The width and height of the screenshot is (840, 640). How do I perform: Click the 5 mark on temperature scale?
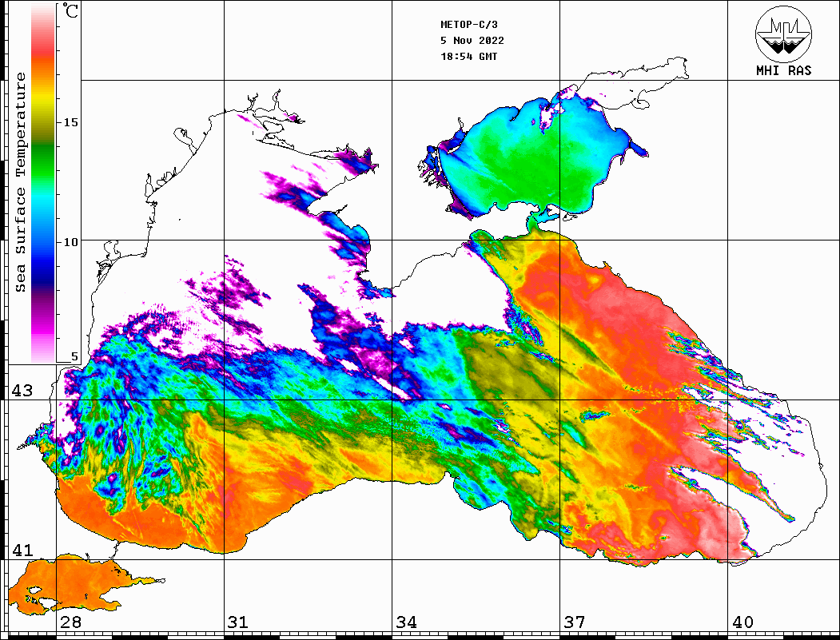74,356
